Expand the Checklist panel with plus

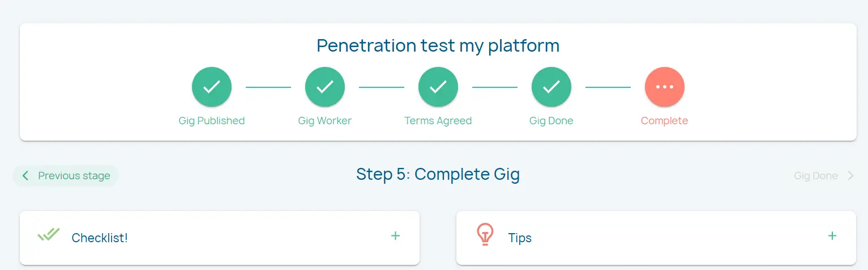(396, 236)
